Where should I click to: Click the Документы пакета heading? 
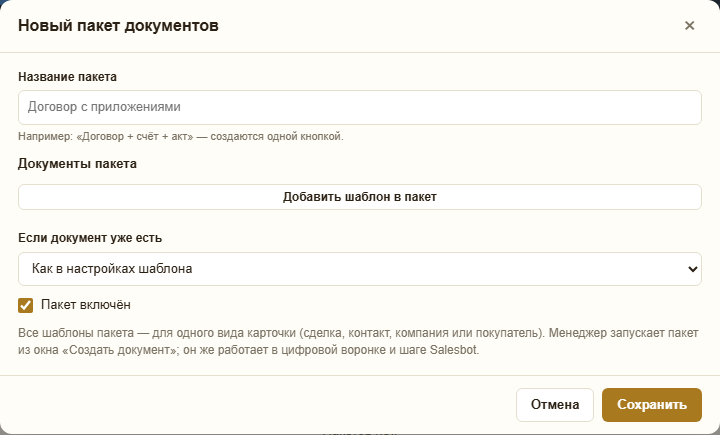77,164
